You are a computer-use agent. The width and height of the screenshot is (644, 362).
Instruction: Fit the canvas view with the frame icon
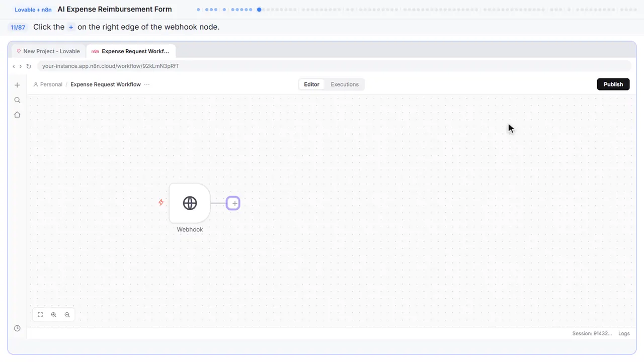(x=40, y=315)
